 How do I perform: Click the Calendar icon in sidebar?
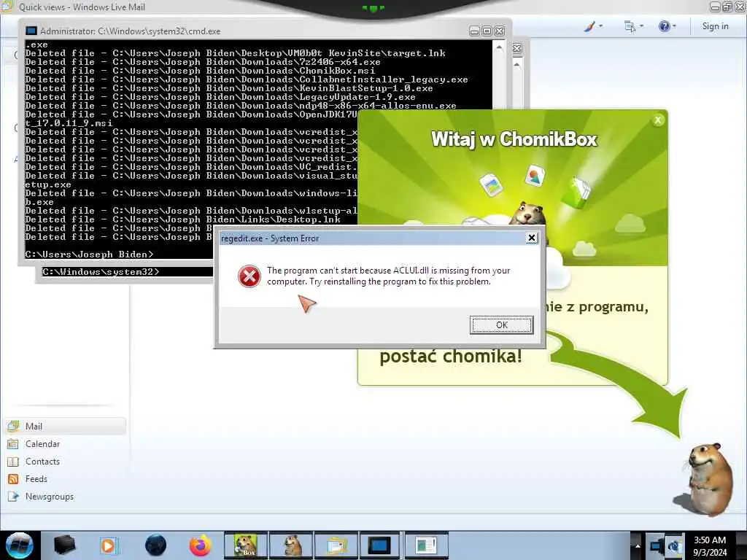(13, 444)
